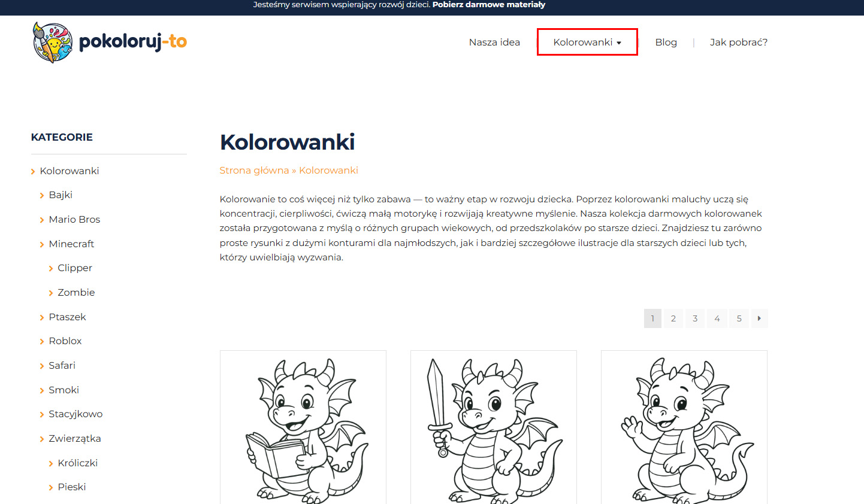Click the Strona główna breadcrumb link
Viewport: 864px width, 504px height.
coord(254,170)
